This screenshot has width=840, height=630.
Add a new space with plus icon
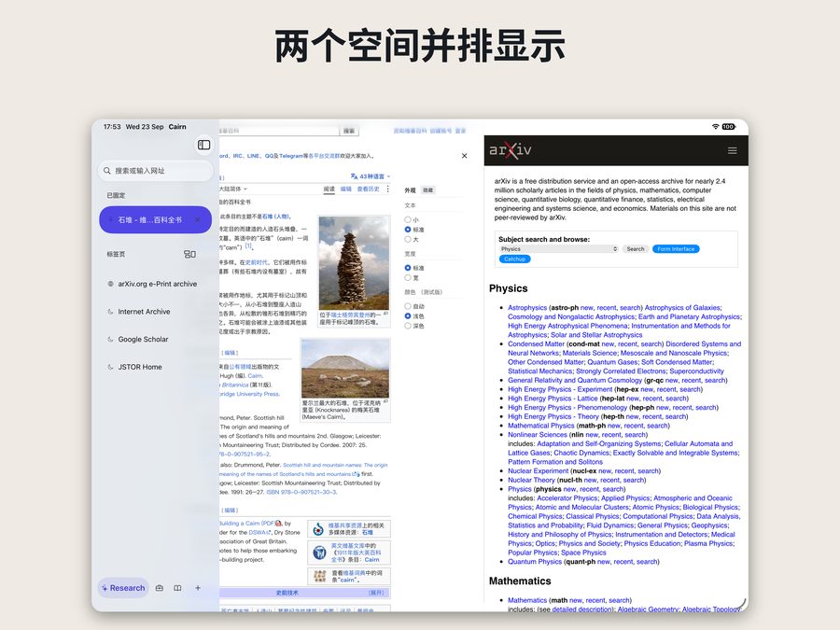tap(198, 588)
